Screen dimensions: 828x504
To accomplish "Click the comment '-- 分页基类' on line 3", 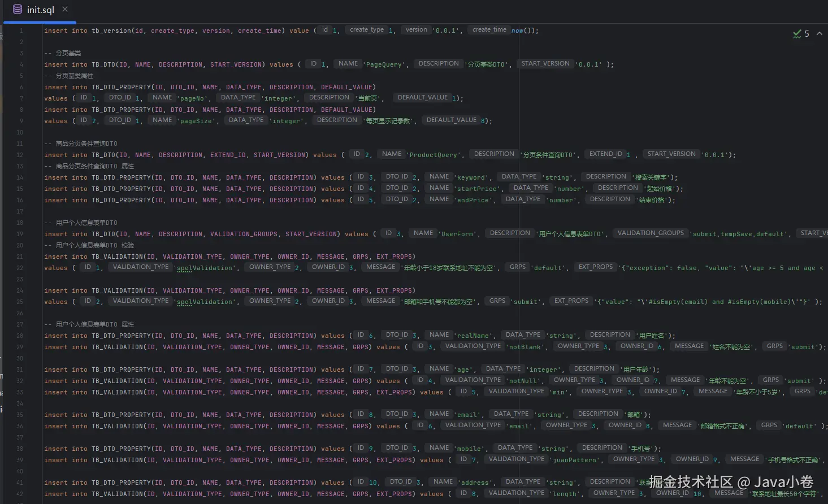I will click(x=63, y=53).
